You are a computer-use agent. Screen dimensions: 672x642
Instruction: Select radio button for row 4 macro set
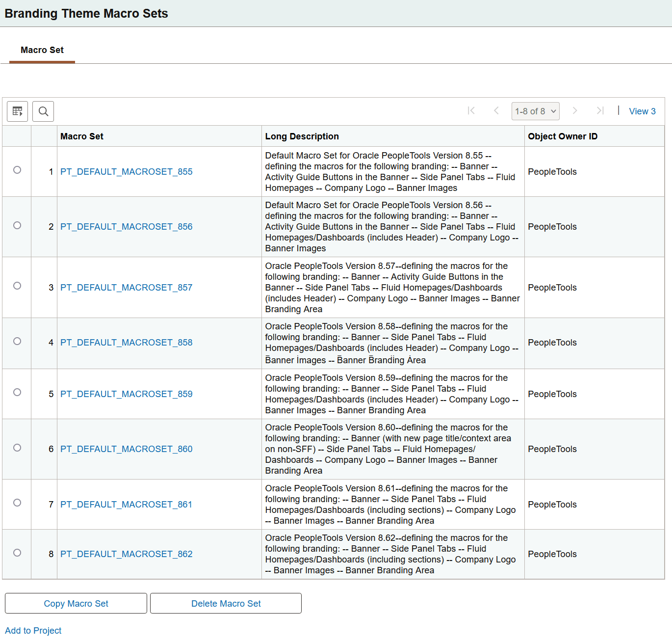tap(17, 341)
